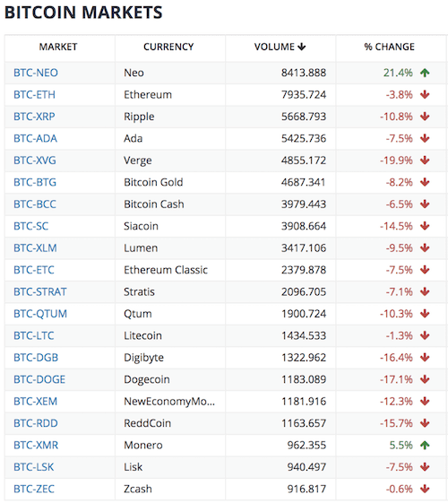Open the BTC-NEO market link

(36, 73)
